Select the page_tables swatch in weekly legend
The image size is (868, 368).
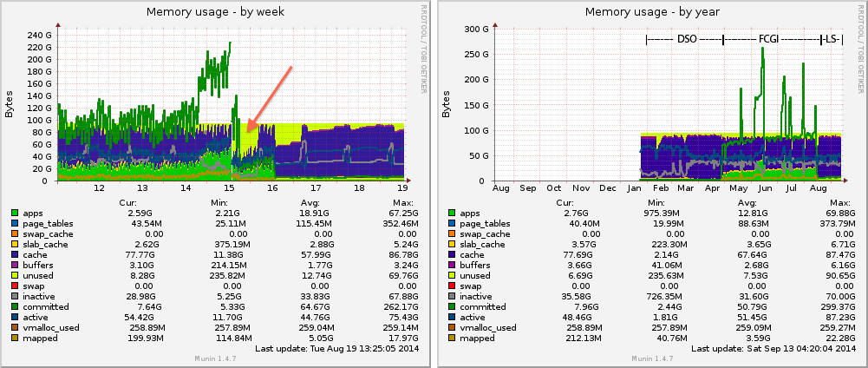[x=15, y=223]
